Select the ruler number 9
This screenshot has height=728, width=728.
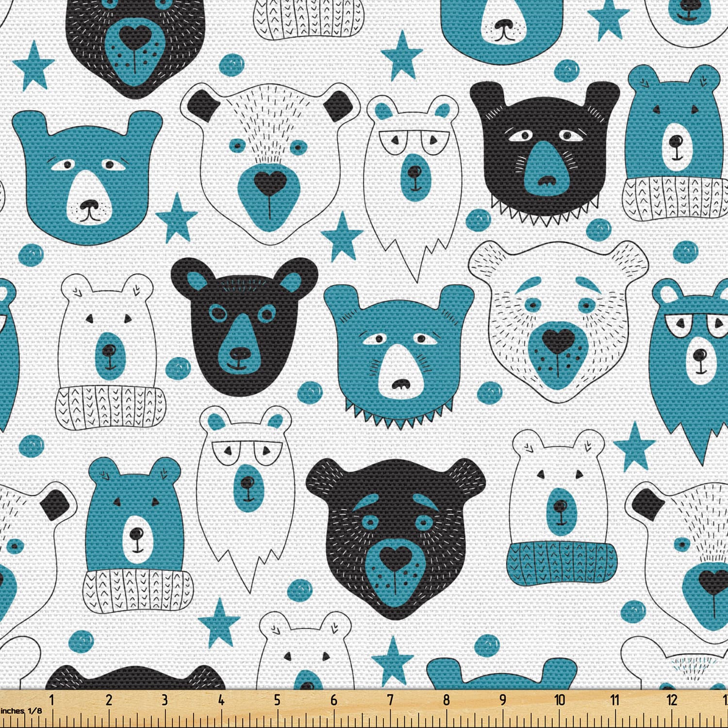tap(503, 700)
